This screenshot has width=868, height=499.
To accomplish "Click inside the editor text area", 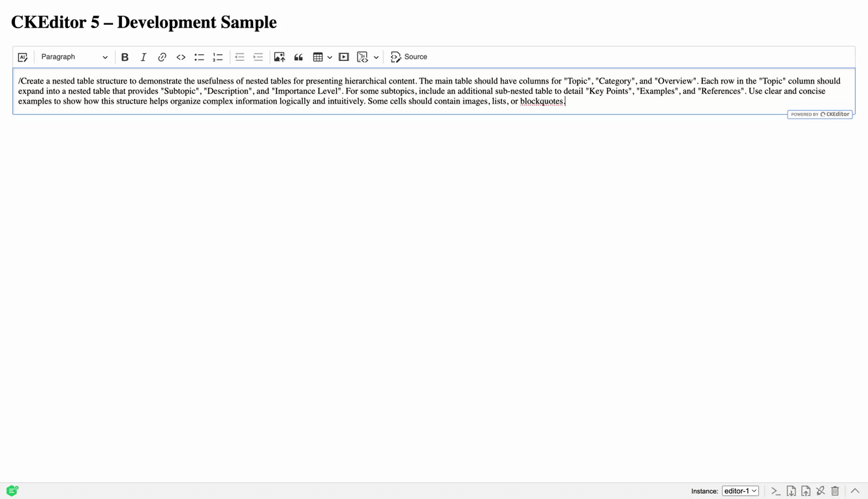I will click(x=431, y=91).
